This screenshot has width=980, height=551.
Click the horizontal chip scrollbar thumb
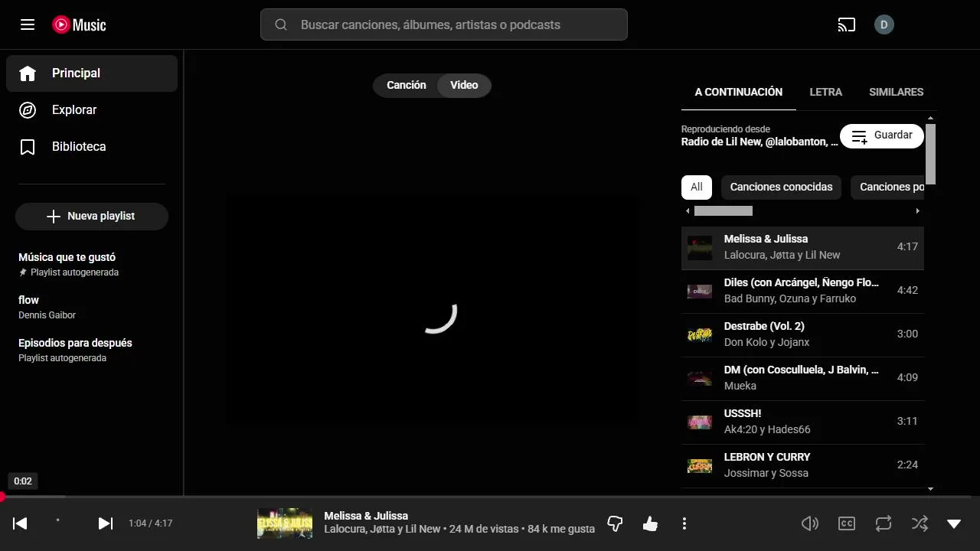[724, 210]
